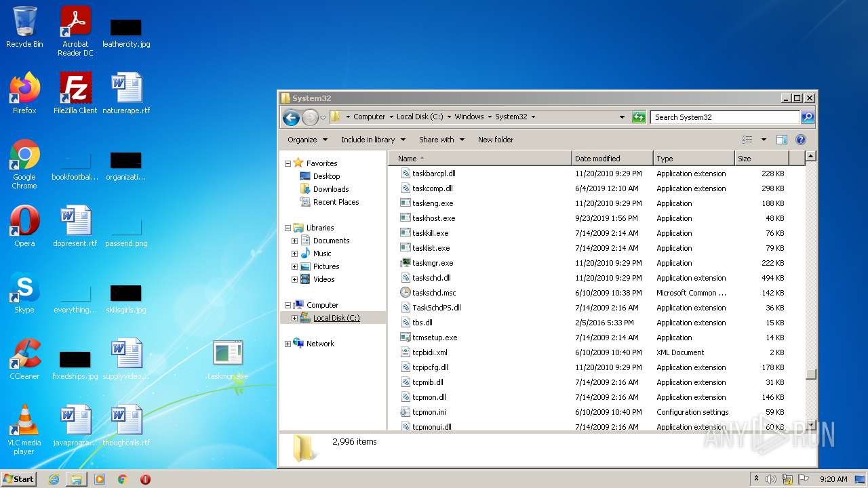Open the Include in library dropdown
Image resolution: width=868 pixels, height=488 pixels.
coord(373,140)
